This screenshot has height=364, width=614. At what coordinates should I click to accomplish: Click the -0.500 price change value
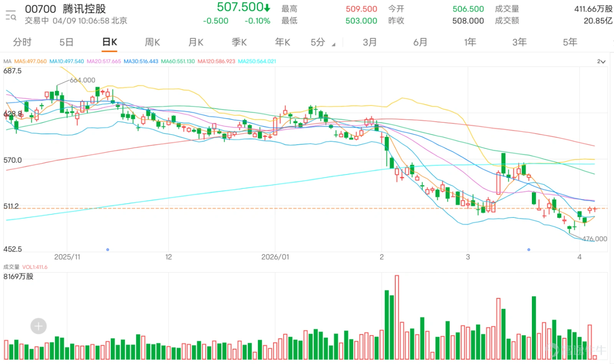tap(216, 21)
